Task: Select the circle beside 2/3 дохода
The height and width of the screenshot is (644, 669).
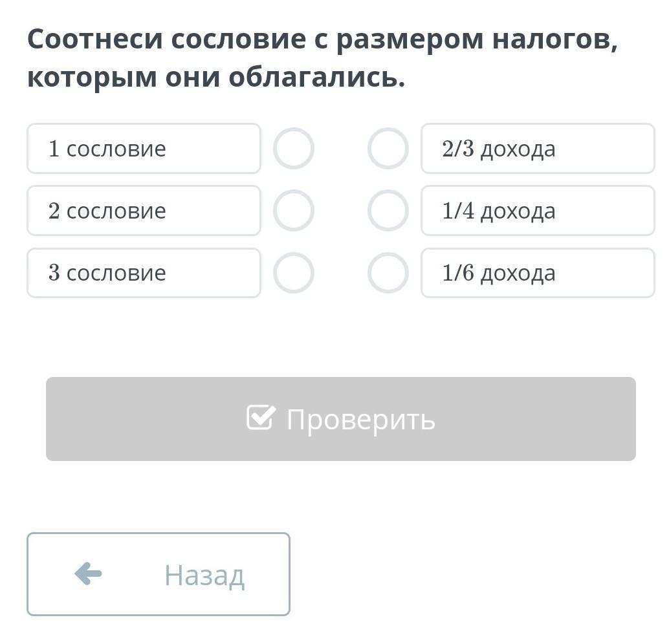Action: [388, 149]
